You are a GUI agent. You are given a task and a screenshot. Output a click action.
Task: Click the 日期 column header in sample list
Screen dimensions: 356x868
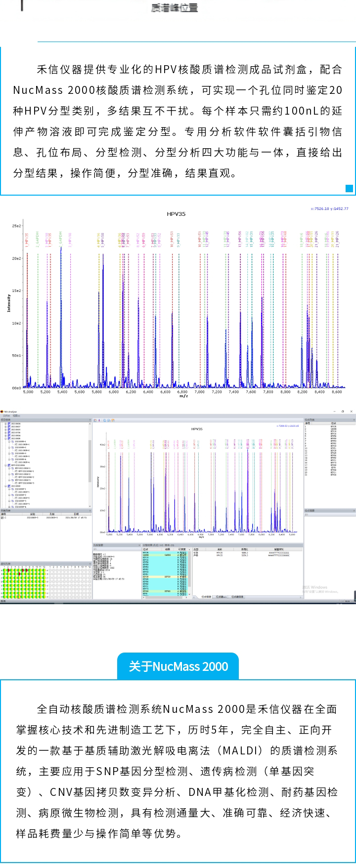point(76,514)
